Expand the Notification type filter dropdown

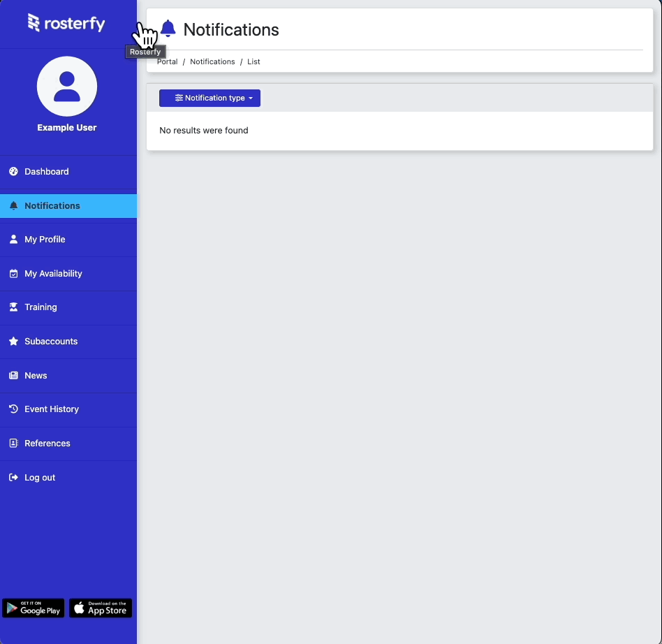click(x=209, y=98)
